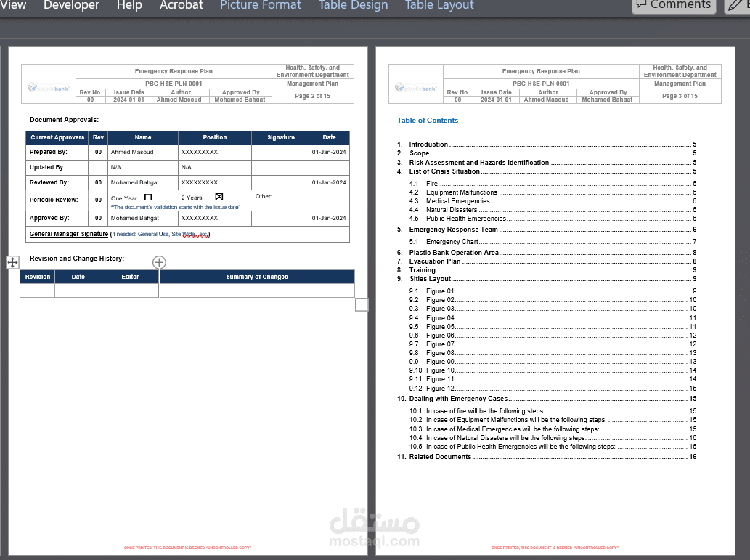Viewport: 750px width, 560px height.
Task: Jump to Emergency Response Team entry
Action: point(547,230)
